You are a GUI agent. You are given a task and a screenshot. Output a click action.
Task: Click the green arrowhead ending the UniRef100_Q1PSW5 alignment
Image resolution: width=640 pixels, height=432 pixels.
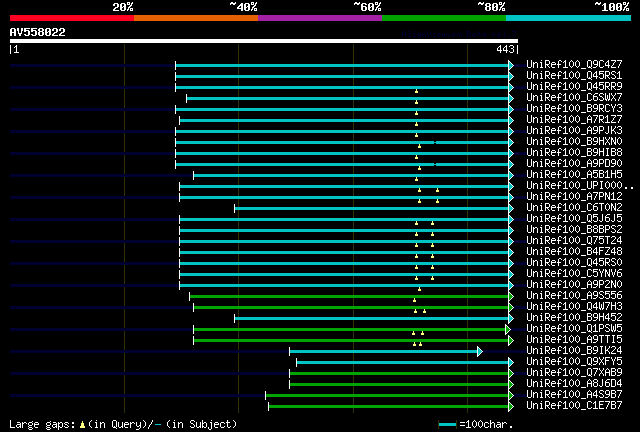508,330
